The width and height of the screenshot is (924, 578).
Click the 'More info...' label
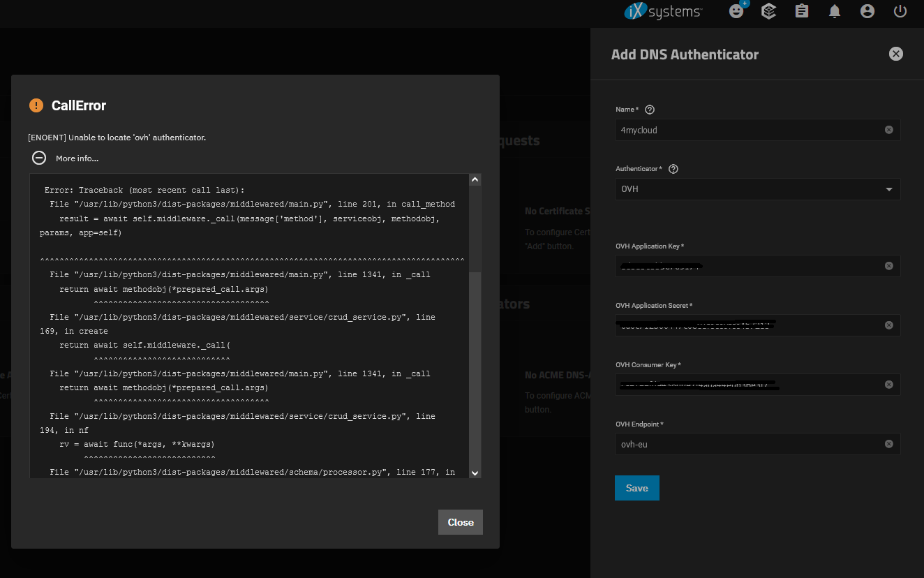click(x=77, y=158)
